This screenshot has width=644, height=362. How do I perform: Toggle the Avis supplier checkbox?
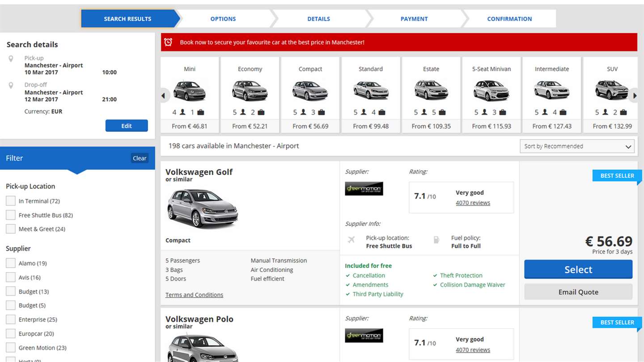point(11,278)
